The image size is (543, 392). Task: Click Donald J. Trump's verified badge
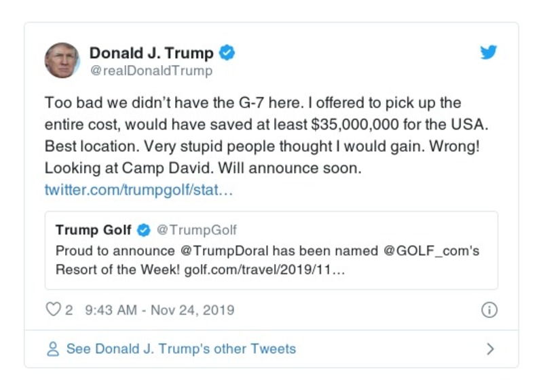click(x=227, y=51)
